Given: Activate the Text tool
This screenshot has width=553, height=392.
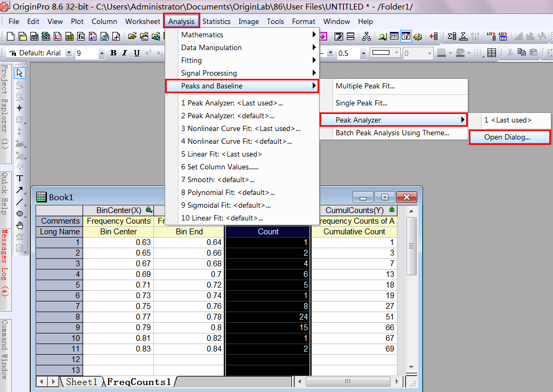Looking at the screenshot, I should point(20,178).
